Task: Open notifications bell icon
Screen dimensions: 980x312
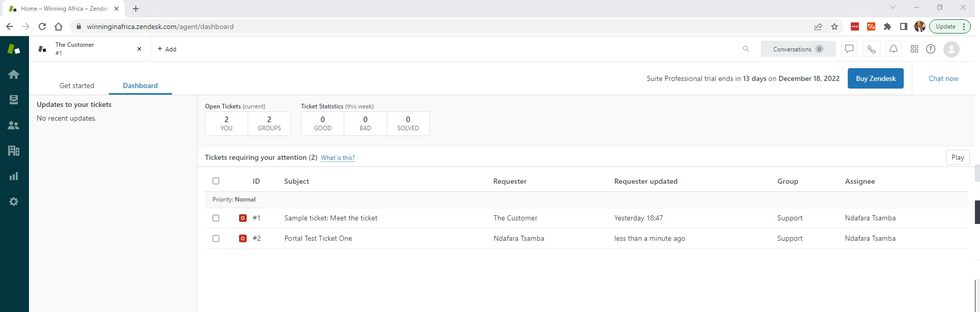Action: click(894, 49)
